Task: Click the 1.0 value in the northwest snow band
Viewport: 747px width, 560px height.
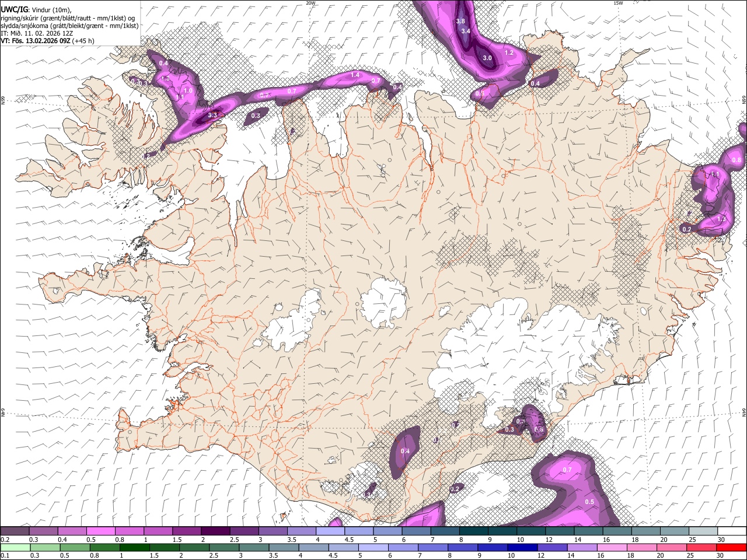Action: coord(188,91)
